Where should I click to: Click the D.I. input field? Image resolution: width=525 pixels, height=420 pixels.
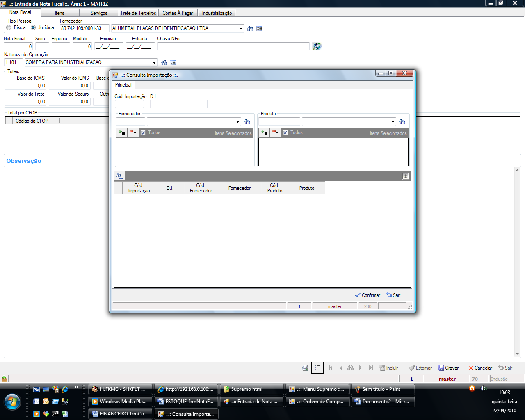[x=179, y=104]
